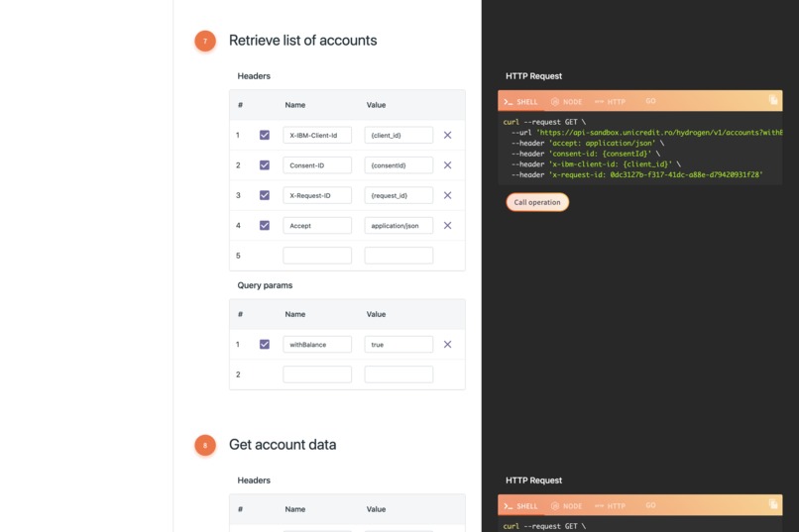Remove the Consent-ID header row
The height and width of the screenshot is (532, 799).
coord(447,164)
